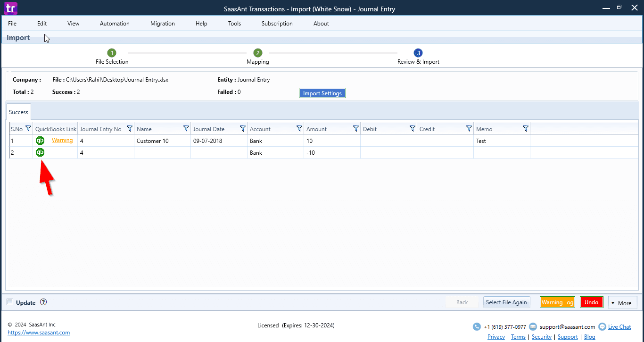Viewport: 644px width, 342px height.
Task: Click the SaasAnt 'tr' app logo
Action: 10,8
